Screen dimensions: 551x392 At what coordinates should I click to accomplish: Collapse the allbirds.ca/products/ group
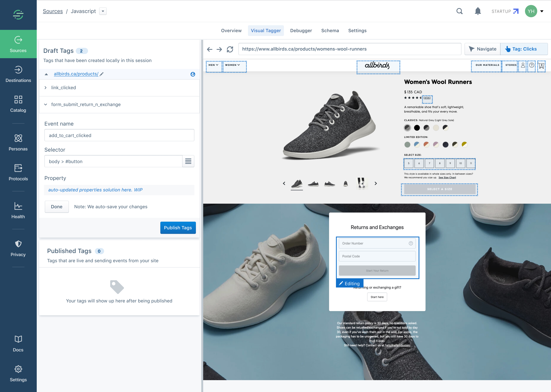tap(46, 74)
